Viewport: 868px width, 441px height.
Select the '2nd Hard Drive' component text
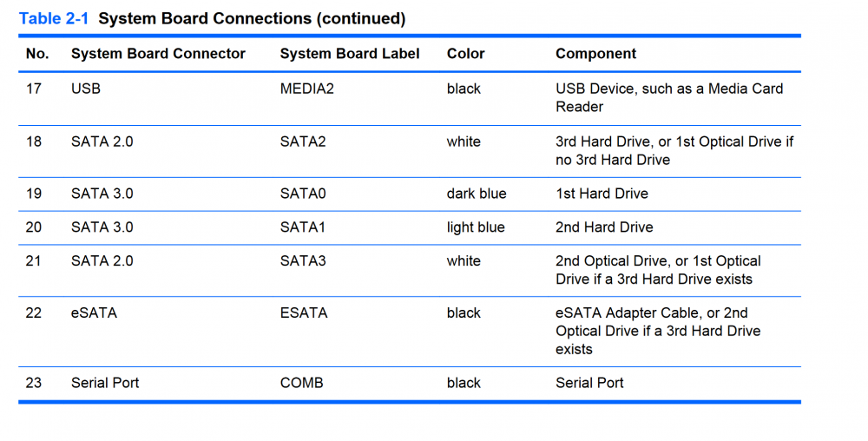point(604,227)
